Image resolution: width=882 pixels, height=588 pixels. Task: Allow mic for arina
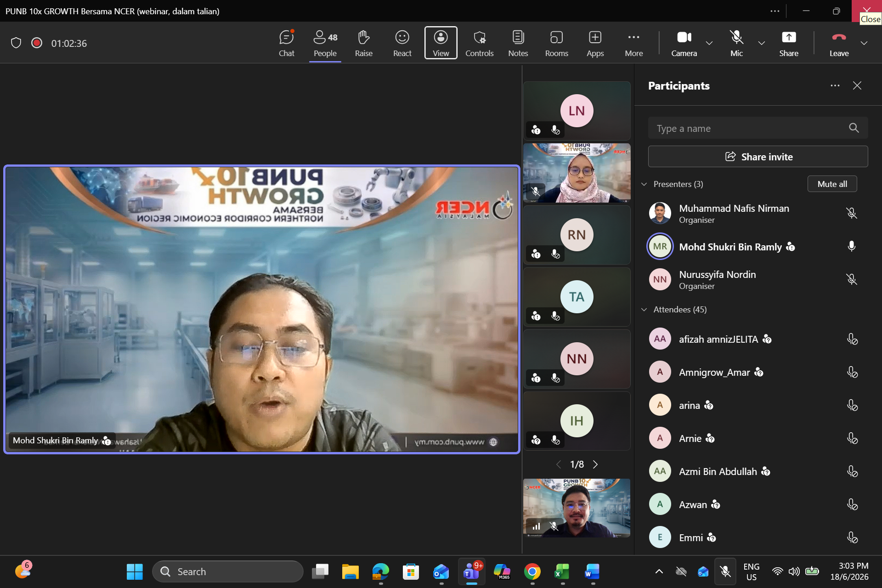coord(852,405)
